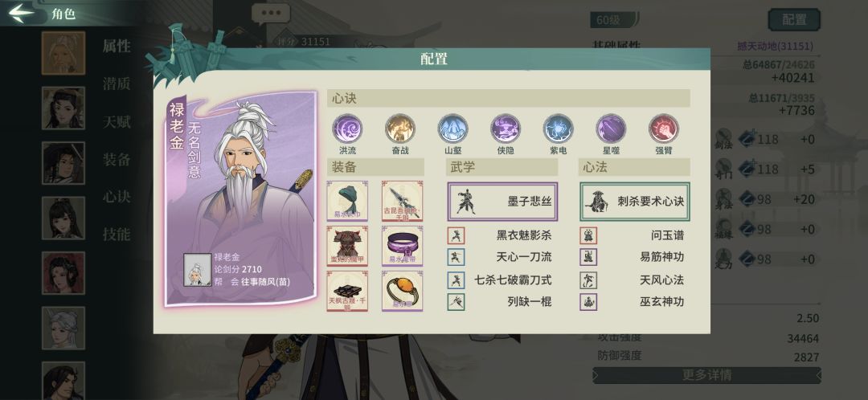This screenshot has width=868, height=400.
Task: Tap the 星噬 heart-art icon
Action: pyautogui.click(x=611, y=129)
